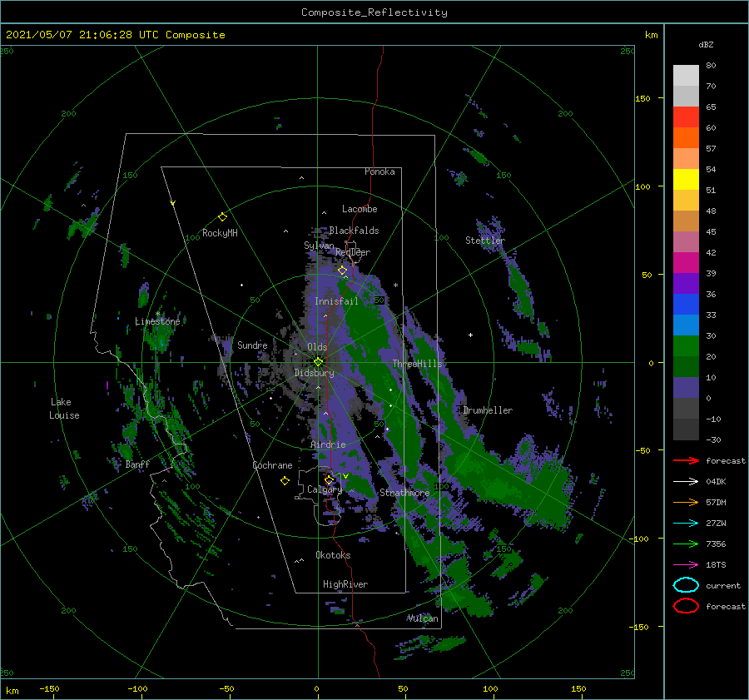Viewport: 749px width, 700px height.
Task: Click the 18TS legend label
Action: point(716,565)
